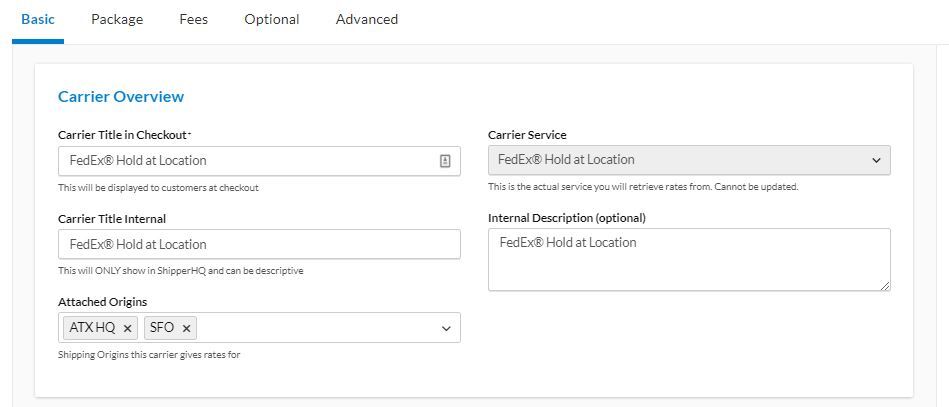The image size is (949, 407).
Task: Click into the Carrier Title Internal field
Action: coord(259,244)
